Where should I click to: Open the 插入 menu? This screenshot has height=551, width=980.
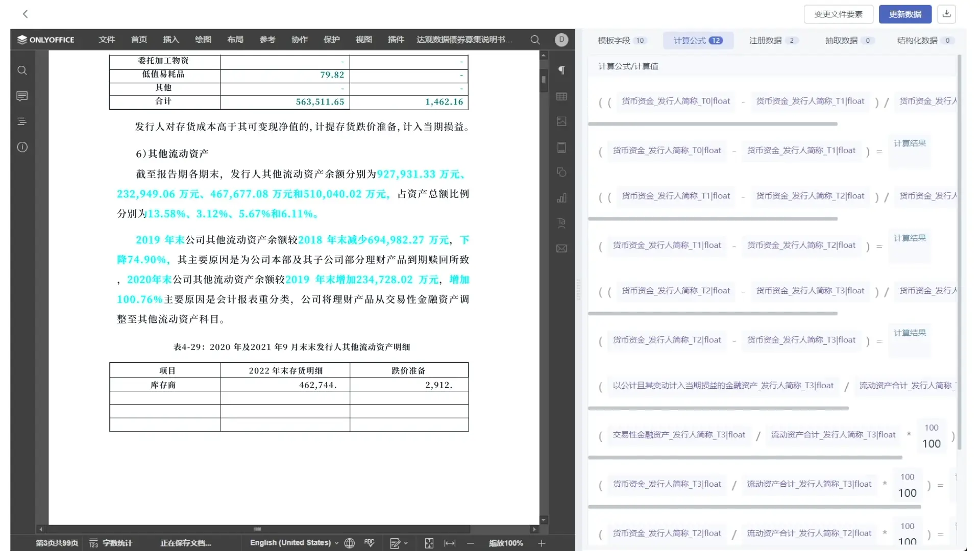[x=170, y=39]
